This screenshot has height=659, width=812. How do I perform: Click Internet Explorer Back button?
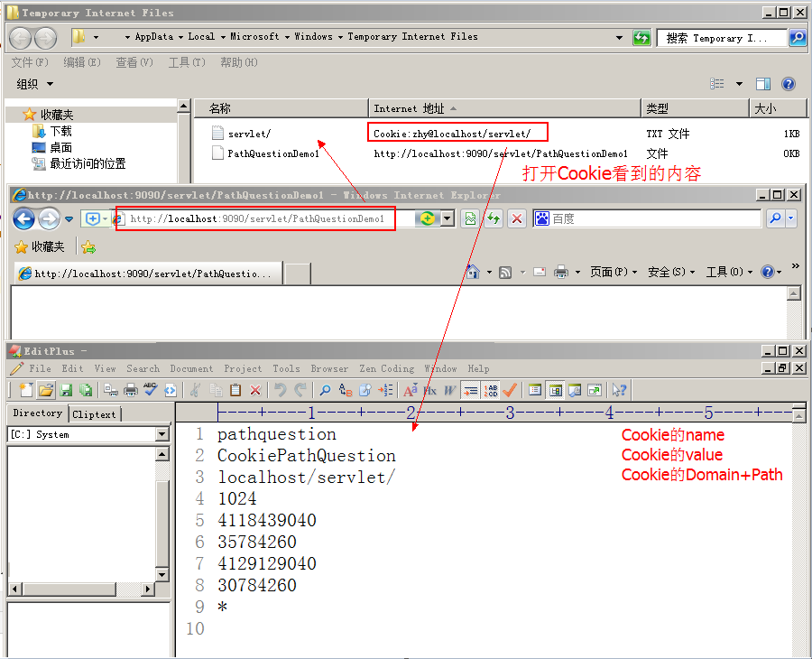(x=23, y=218)
